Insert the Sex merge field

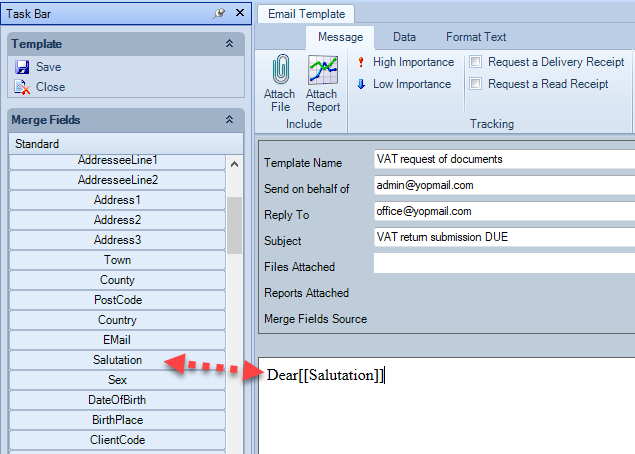pyautogui.click(x=117, y=380)
